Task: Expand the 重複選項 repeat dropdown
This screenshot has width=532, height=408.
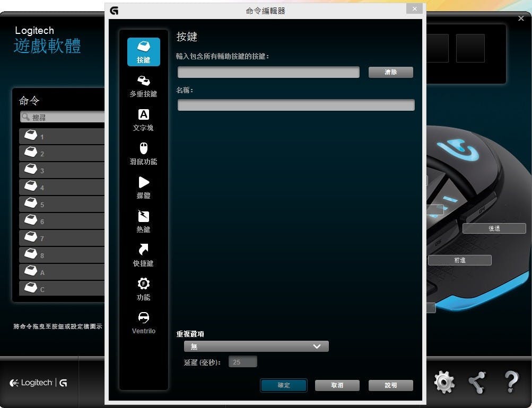Action: (x=256, y=347)
